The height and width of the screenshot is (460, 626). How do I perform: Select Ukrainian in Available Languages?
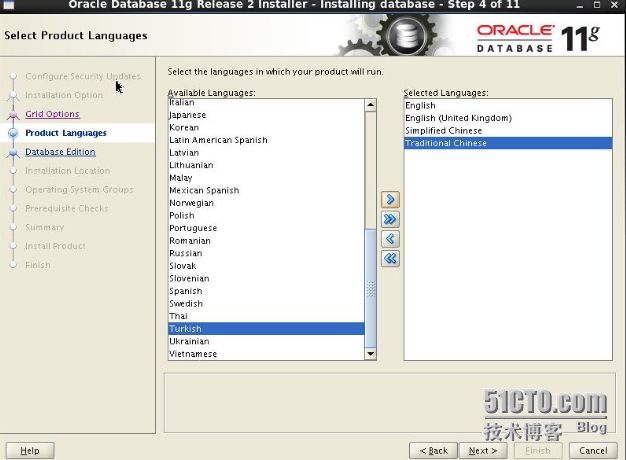[266, 341]
